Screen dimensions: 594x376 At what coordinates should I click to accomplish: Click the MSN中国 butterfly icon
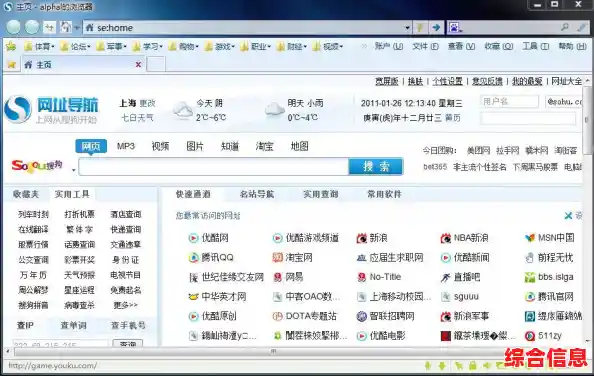pos(530,238)
